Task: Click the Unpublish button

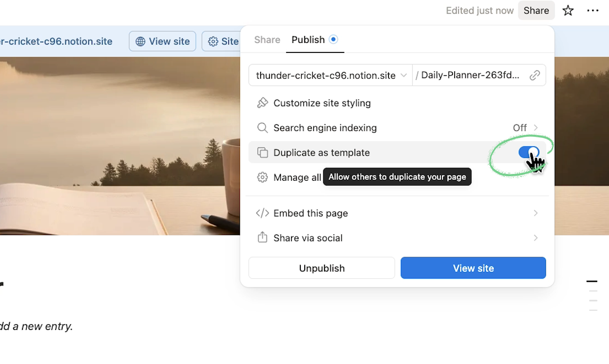Action: [x=321, y=268]
